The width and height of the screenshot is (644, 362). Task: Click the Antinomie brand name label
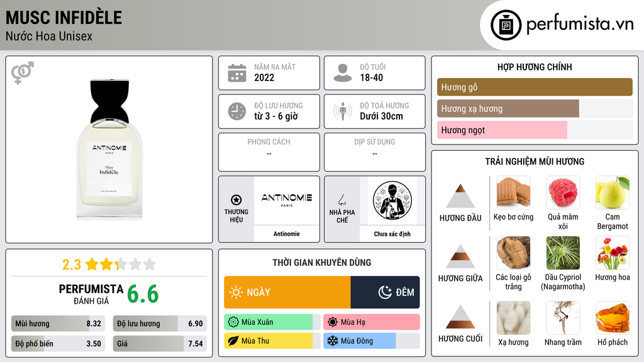pyautogui.click(x=287, y=234)
